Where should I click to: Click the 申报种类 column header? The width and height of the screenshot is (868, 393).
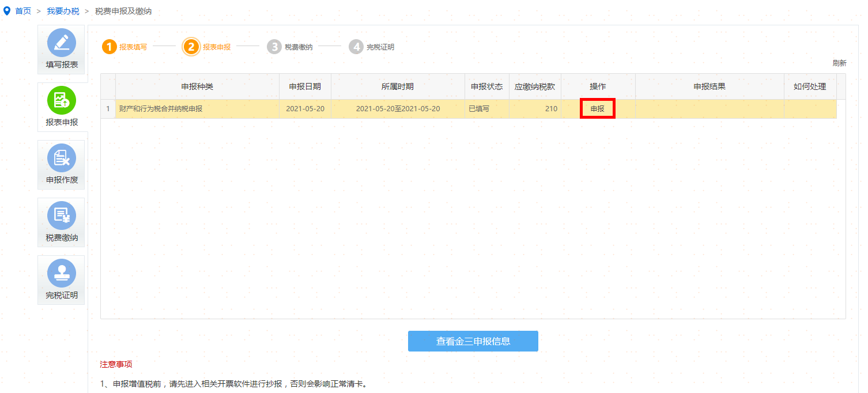pos(197,86)
